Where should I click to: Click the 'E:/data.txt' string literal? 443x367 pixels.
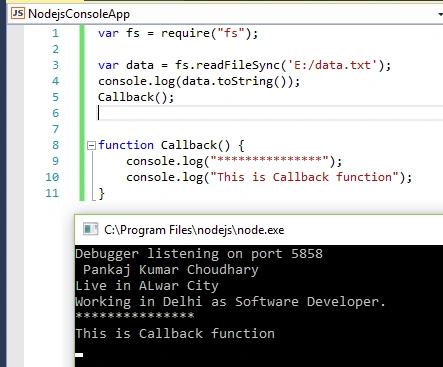[332, 65]
